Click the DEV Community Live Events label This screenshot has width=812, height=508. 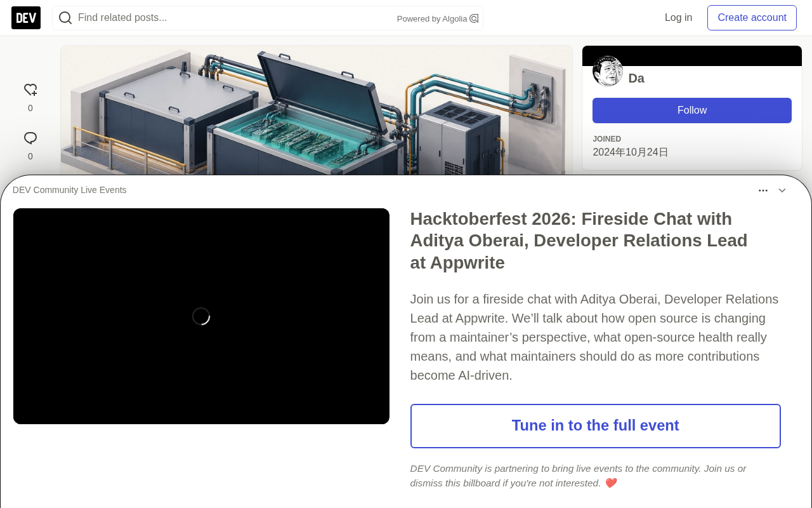tap(70, 190)
